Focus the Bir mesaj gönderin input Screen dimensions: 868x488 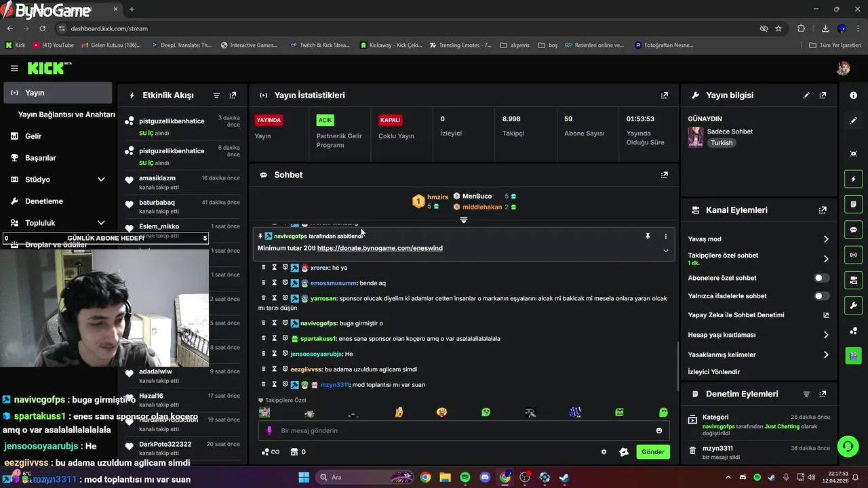(x=464, y=430)
